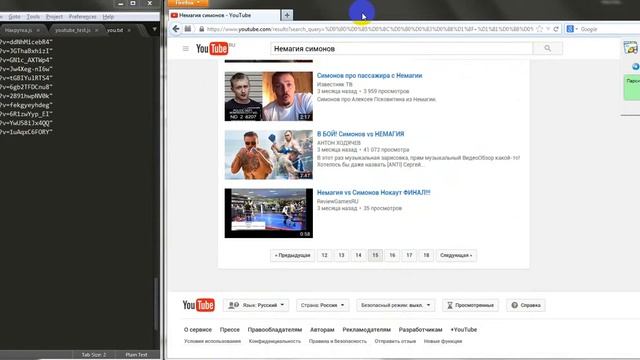Click the Firefox URL address bar
640x360 pixels.
pyautogui.click(x=369, y=29)
